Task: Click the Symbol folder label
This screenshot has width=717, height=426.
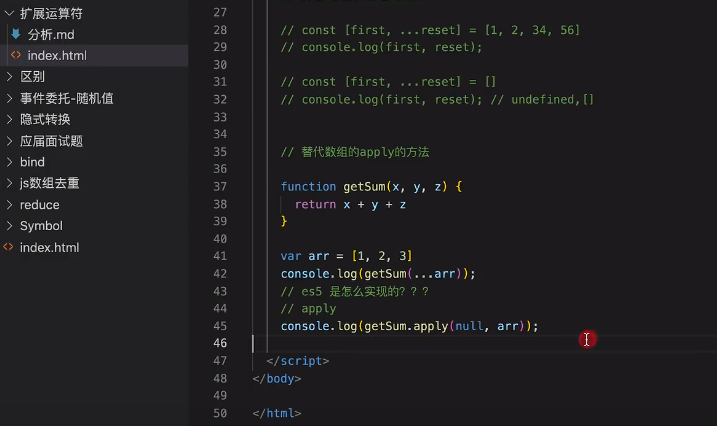Action: 41,226
